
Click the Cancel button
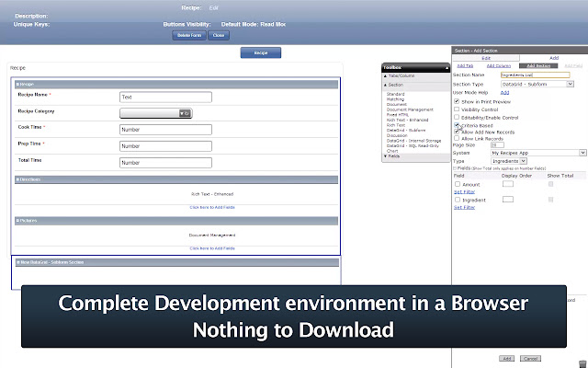(x=530, y=359)
